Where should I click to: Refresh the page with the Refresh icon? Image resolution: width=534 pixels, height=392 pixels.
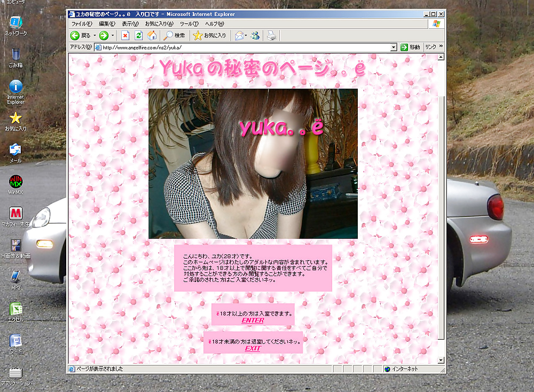pyautogui.click(x=139, y=36)
